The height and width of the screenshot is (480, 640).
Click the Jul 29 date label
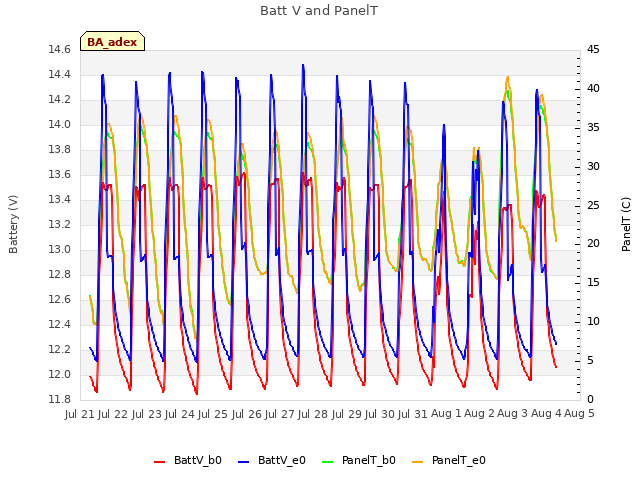tap(347, 414)
